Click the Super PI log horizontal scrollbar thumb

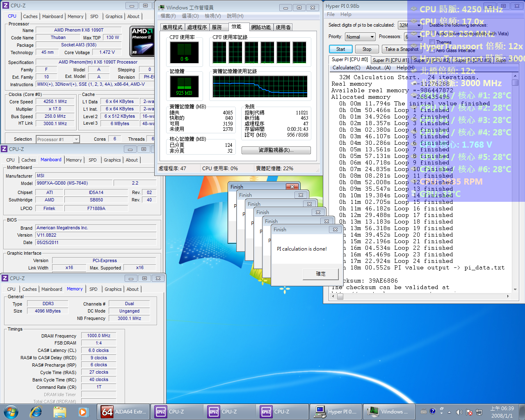(x=340, y=296)
